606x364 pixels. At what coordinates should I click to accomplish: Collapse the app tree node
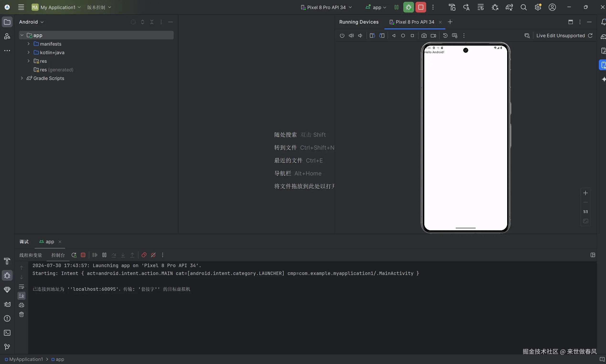22,35
